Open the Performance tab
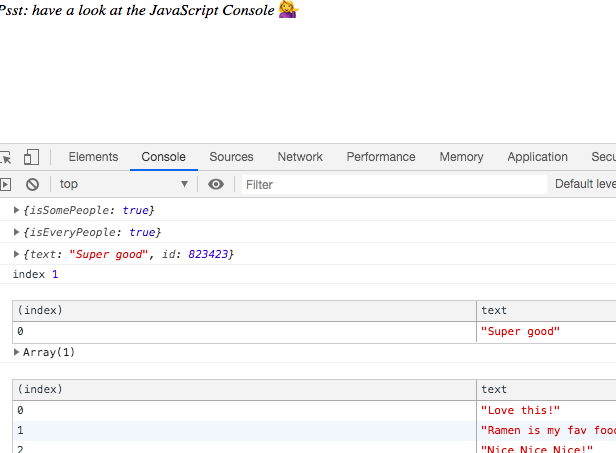Screen dimensions: 616x453 (380, 157)
